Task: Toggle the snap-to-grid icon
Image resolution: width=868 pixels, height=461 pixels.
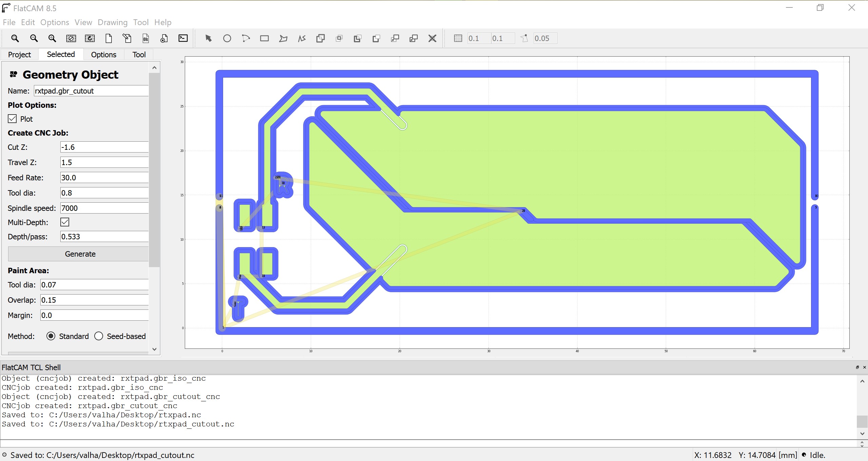Action: [458, 38]
